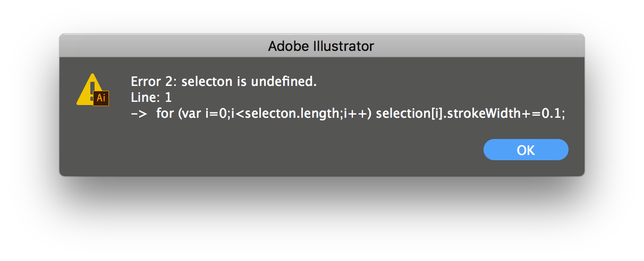Click the small Ai badge icon

point(101,98)
